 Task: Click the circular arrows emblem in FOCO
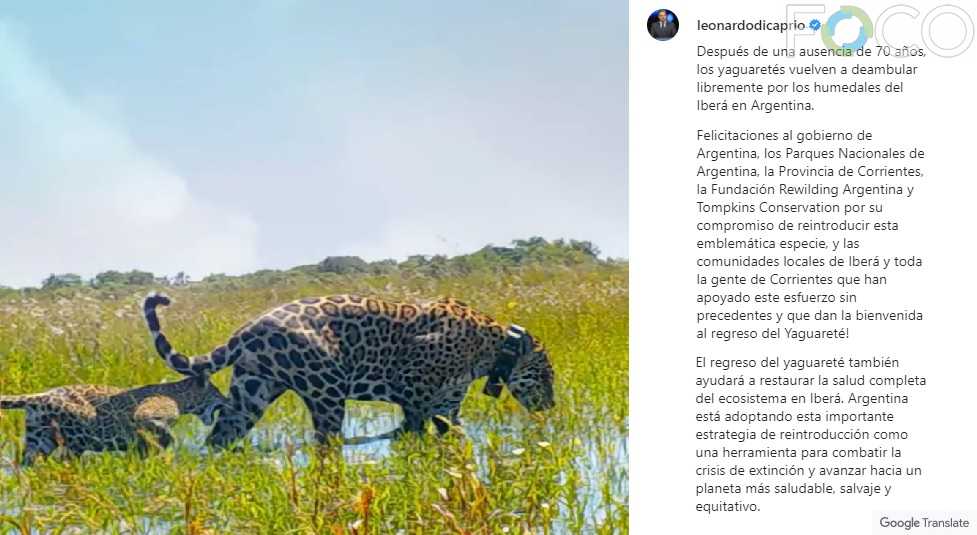coord(847,30)
